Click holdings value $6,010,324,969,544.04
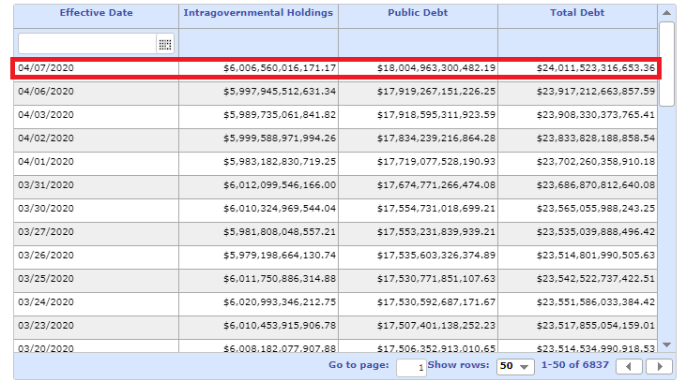The width and height of the screenshot is (686, 380). 280,208
